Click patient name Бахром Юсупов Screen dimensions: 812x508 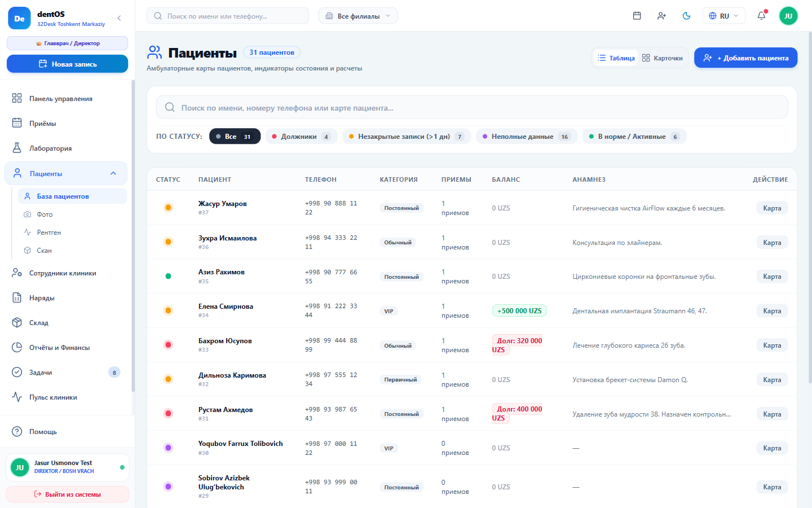[x=225, y=341]
